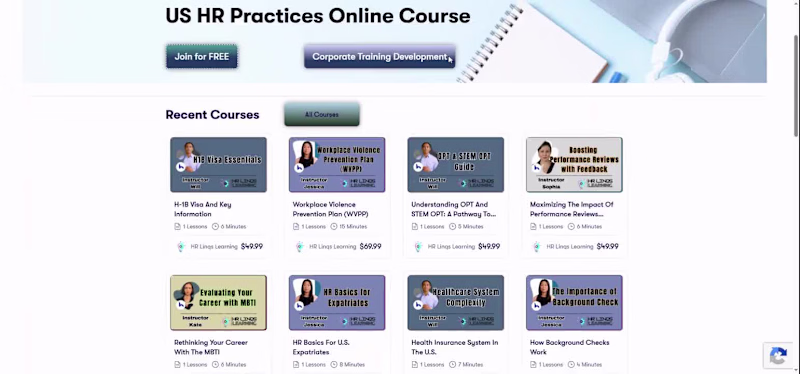Select HR Basics For U.S. Expatriates title
The height and width of the screenshot is (374, 800).
320,347
